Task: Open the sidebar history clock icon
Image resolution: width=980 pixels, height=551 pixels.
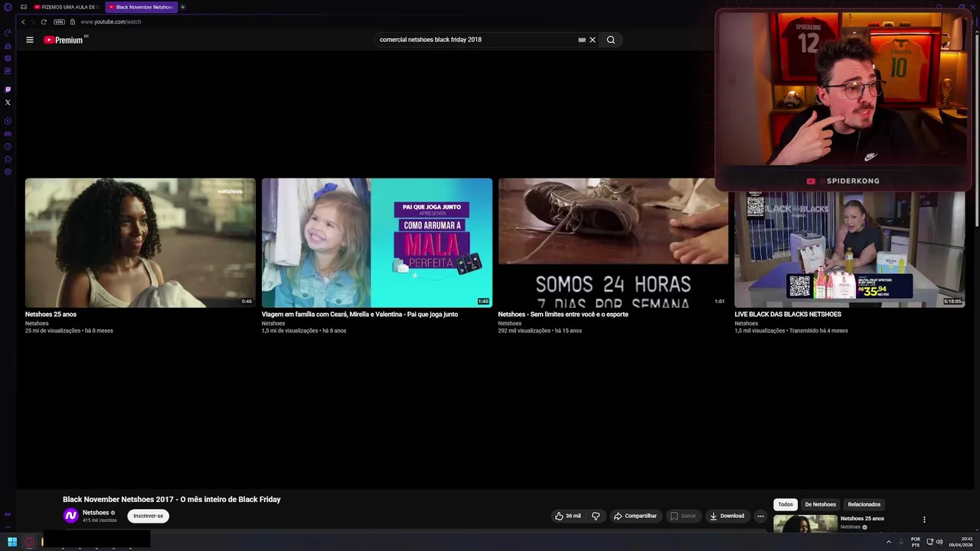Action: (8, 146)
